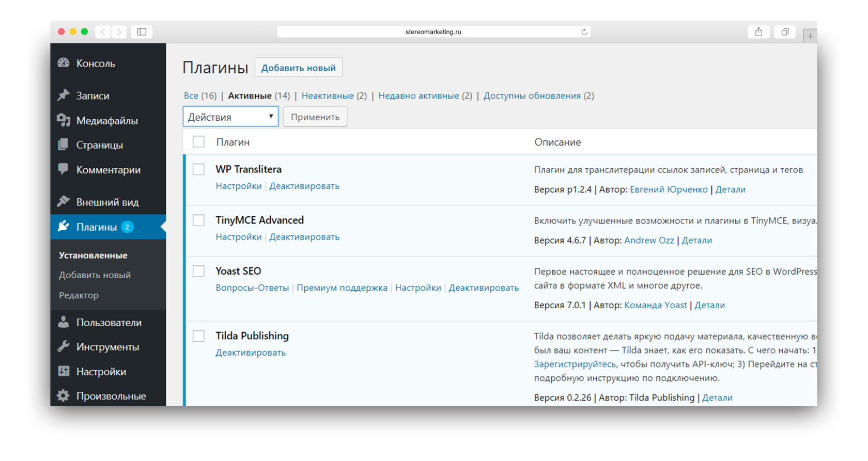Screen dimensions: 868x461
Task: Show all tabs overview button
Action: (785, 32)
